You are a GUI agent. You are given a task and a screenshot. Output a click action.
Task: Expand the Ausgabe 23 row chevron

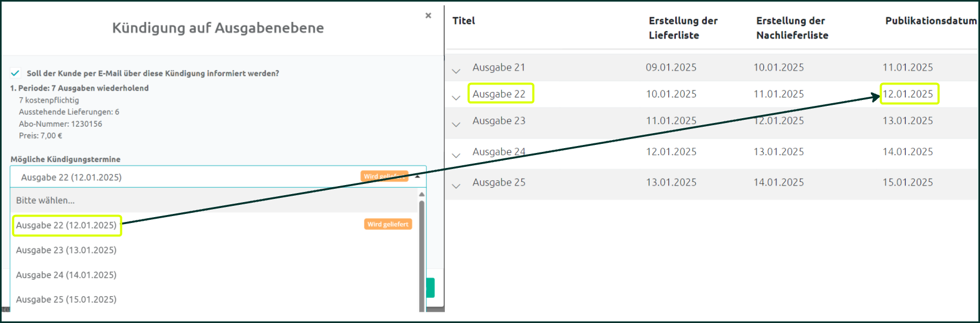(456, 124)
